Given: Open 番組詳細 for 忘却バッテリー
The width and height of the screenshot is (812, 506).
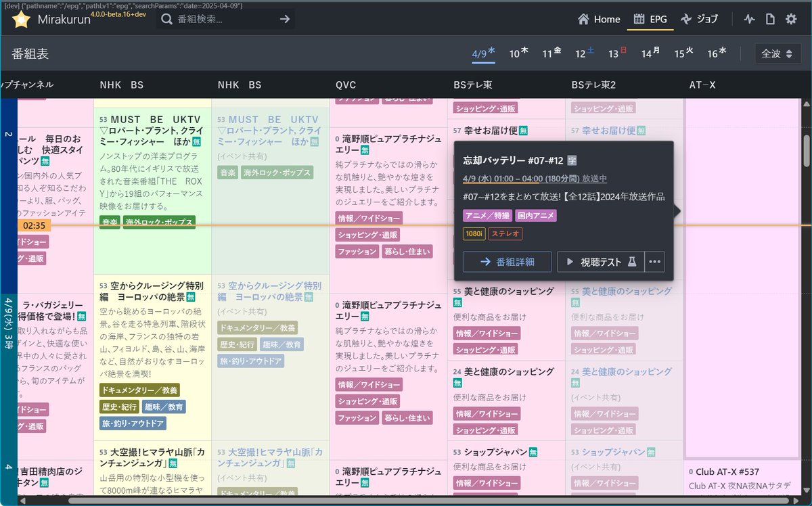Looking at the screenshot, I should pyautogui.click(x=507, y=262).
